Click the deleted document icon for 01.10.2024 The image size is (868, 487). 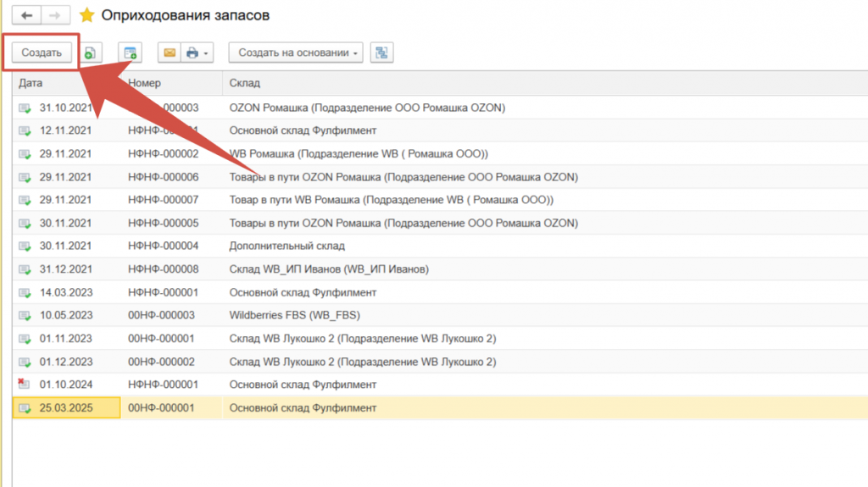(x=24, y=384)
